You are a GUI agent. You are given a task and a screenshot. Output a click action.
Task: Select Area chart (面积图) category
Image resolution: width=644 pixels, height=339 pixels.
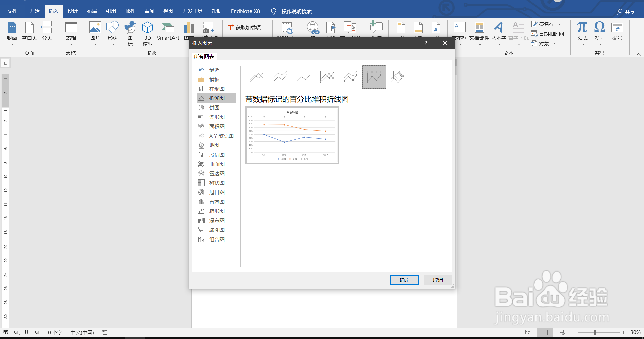point(216,126)
